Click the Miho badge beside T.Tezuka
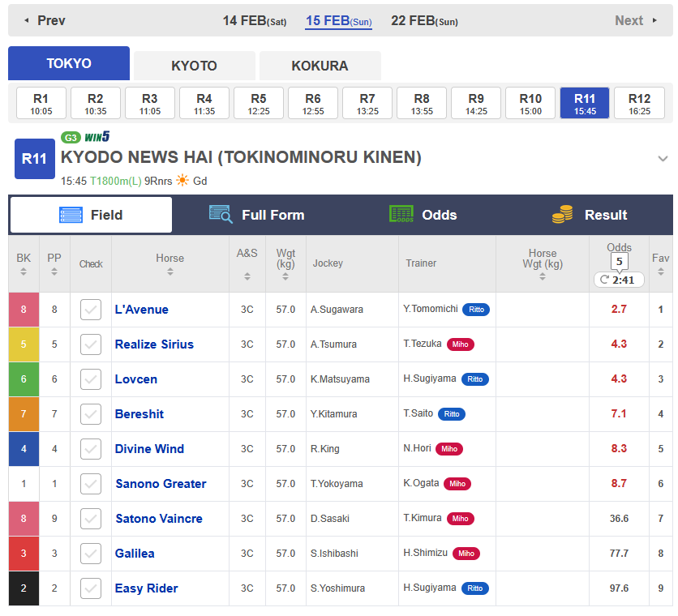 [x=460, y=344]
